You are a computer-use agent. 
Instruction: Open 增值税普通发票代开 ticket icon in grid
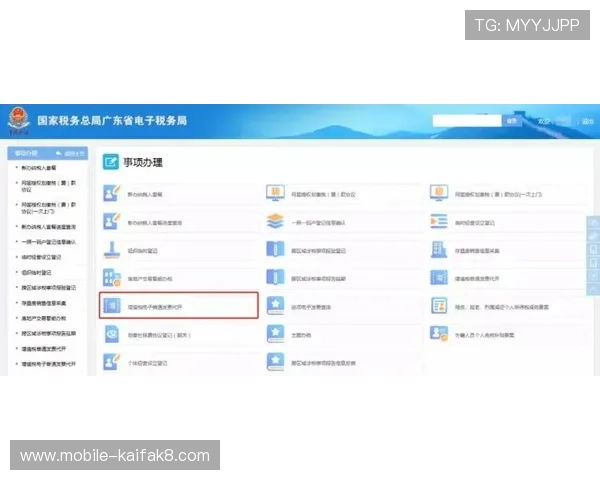pos(439,278)
